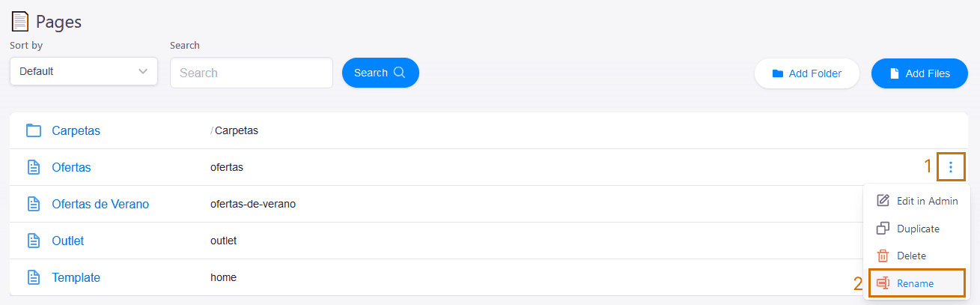
Task: Choose Rename in the context menu
Action: pyautogui.click(x=915, y=283)
